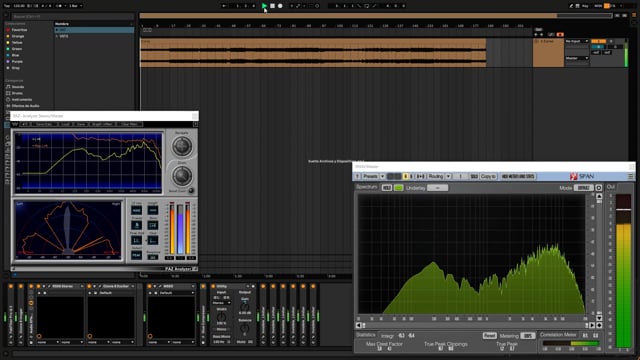Click the Gain knob in Utility device
640x360 pixels.
pyautogui.click(x=244, y=306)
